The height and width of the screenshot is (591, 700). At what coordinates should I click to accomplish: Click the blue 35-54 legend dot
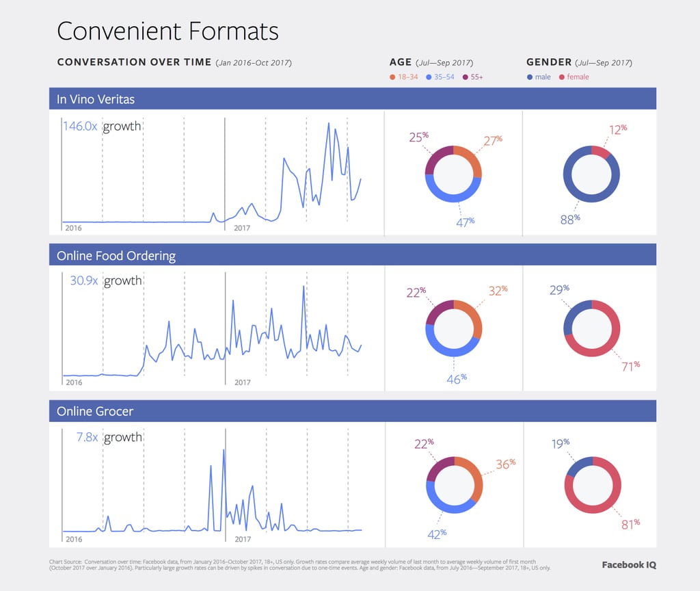428,77
